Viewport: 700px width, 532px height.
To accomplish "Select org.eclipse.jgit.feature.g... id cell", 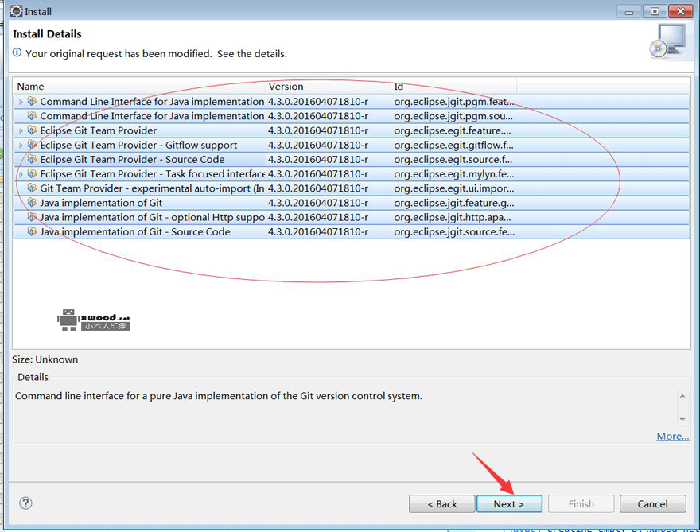I will pos(454,203).
